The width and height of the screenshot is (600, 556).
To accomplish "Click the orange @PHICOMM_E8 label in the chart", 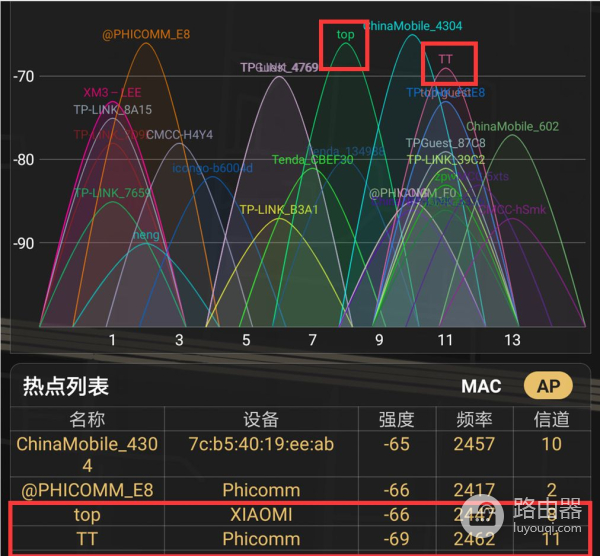I will tap(146, 34).
